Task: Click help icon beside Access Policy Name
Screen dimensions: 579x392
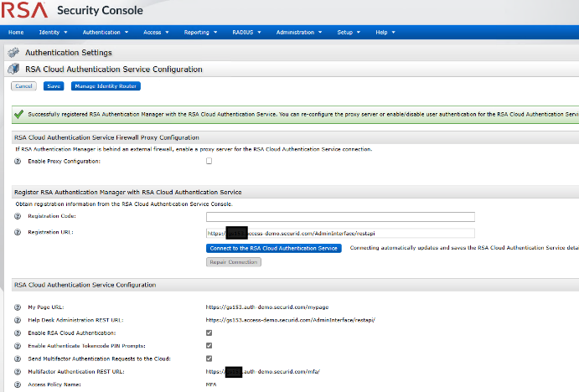Action: pos(18,384)
